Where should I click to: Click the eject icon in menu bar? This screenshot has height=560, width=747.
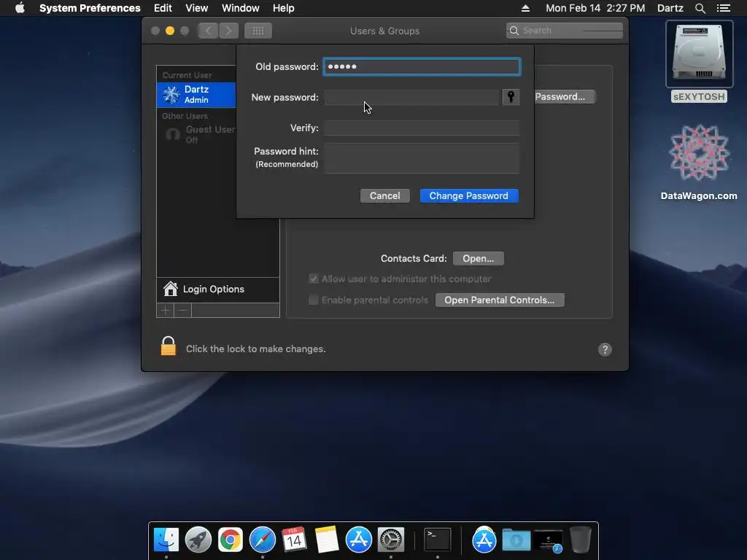pos(525,8)
